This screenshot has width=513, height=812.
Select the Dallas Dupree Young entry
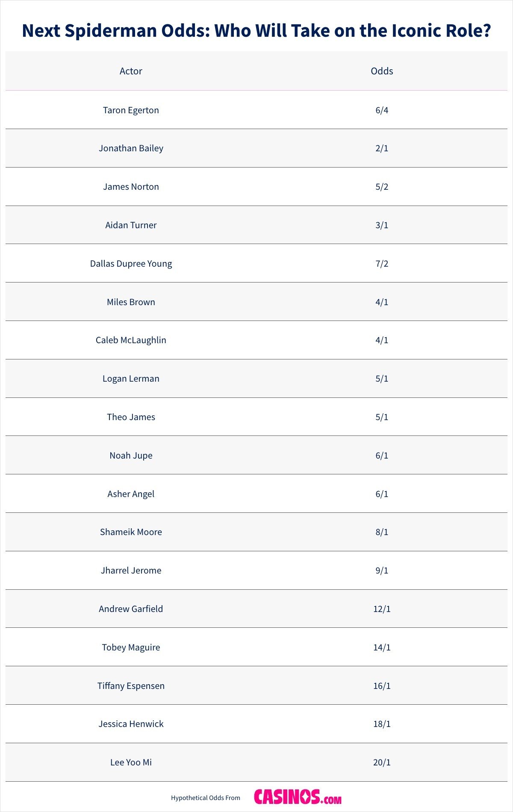[x=131, y=264]
